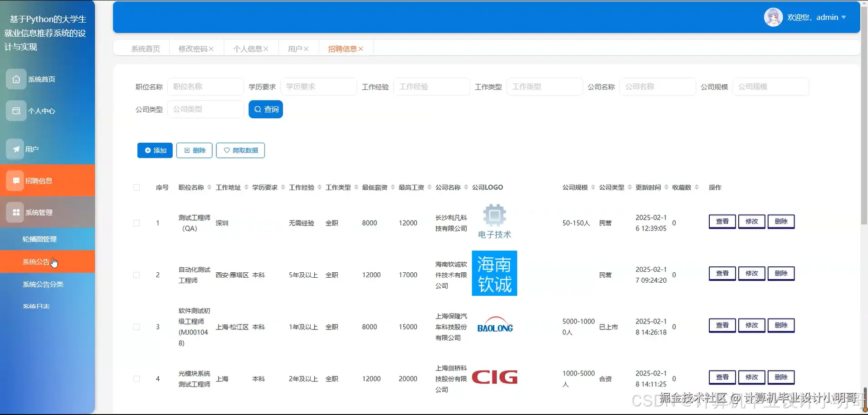Click the 爬取数据 crawl data button
The image size is (868, 415).
(240, 150)
